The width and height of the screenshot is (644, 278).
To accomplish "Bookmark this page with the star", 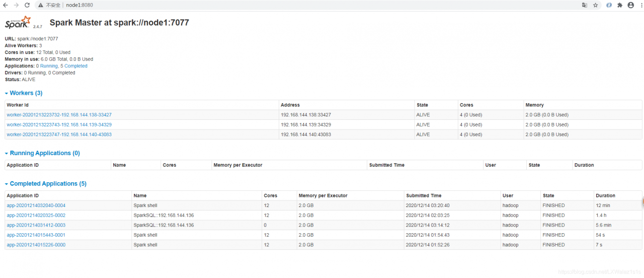I will pos(596,5).
